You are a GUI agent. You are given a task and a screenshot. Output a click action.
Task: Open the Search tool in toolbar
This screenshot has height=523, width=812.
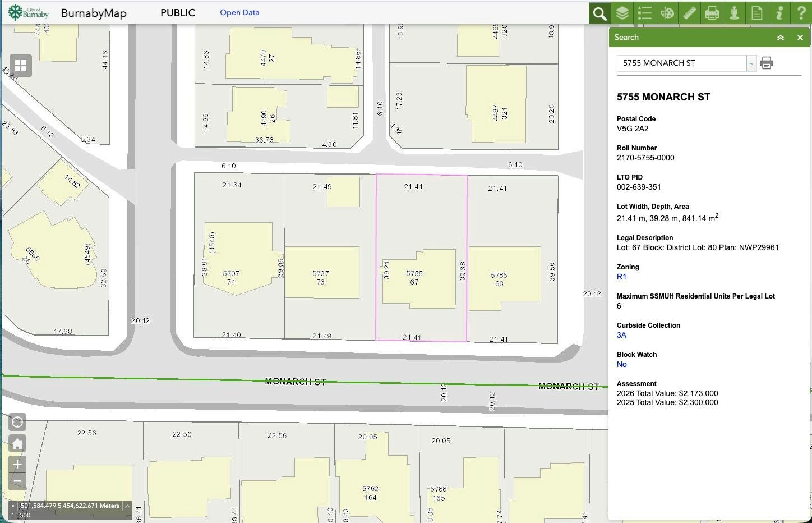pyautogui.click(x=599, y=13)
